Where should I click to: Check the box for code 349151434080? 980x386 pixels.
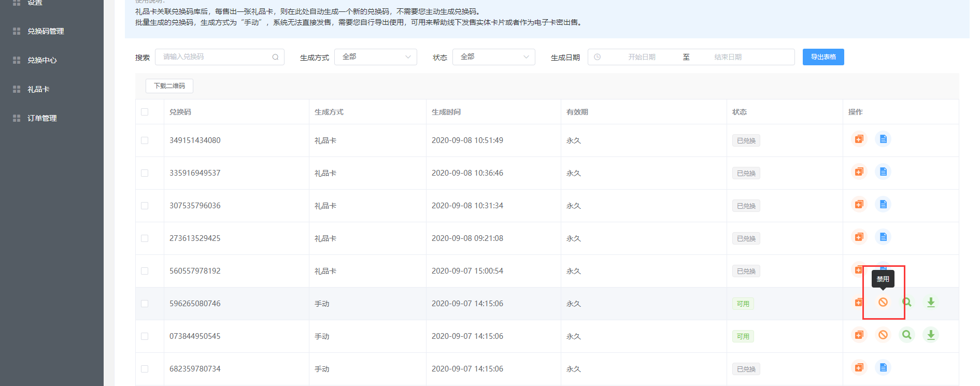coord(145,140)
